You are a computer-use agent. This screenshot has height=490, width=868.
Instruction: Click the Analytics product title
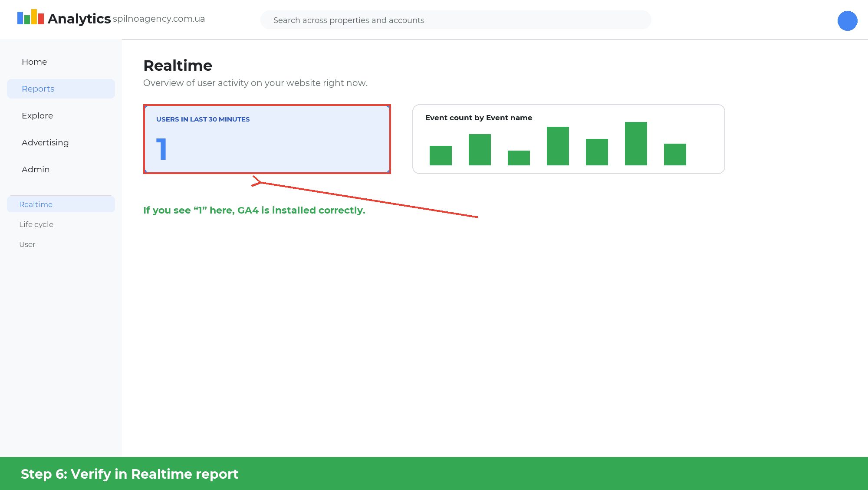(x=79, y=19)
